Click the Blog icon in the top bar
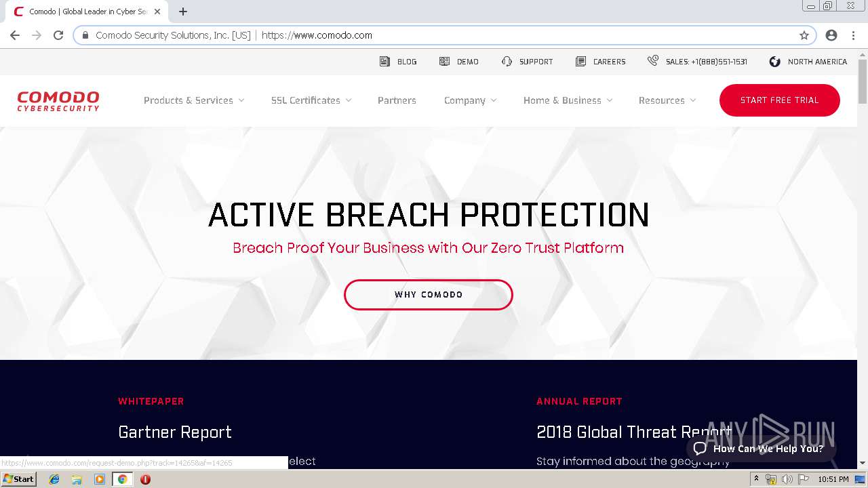This screenshot has width=868, height=488. pyautogui.click(x=384, y=61)
